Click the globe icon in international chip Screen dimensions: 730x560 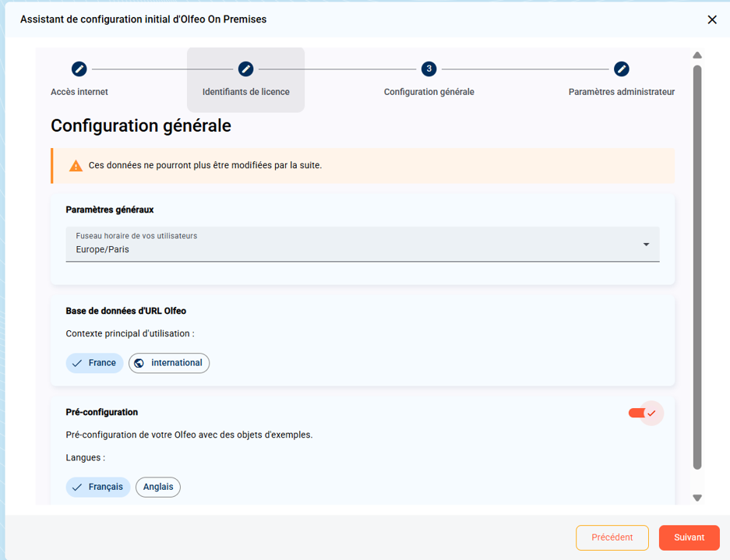tap(139, 363)
